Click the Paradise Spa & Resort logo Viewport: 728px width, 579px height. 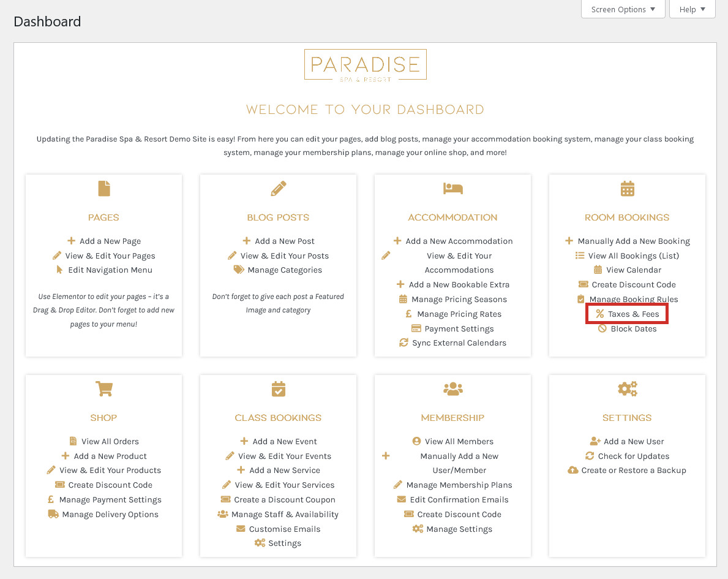coord(366,66)
